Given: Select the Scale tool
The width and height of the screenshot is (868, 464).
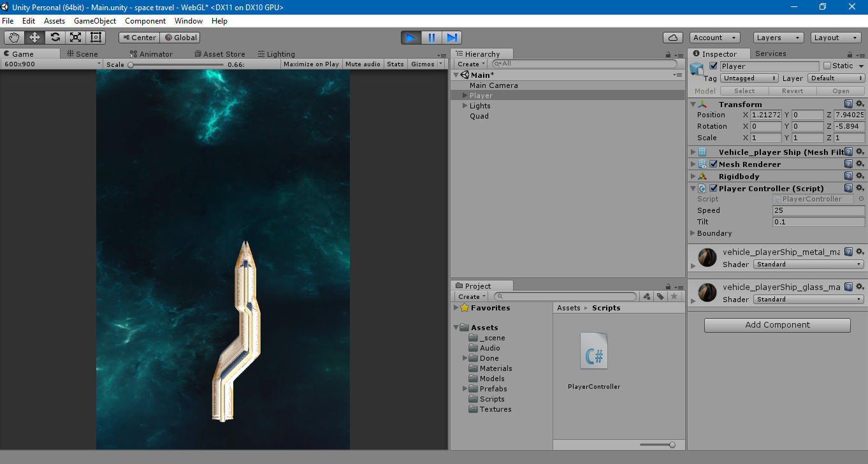Looking at the screenshot, I should [75, 38].
